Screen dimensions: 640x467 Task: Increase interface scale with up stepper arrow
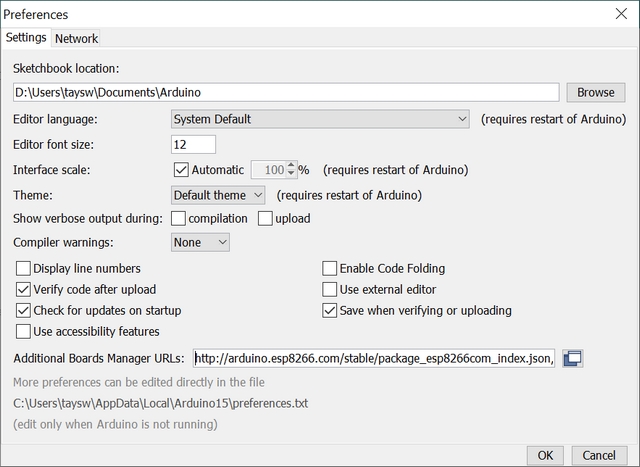(x=291, y=165)
